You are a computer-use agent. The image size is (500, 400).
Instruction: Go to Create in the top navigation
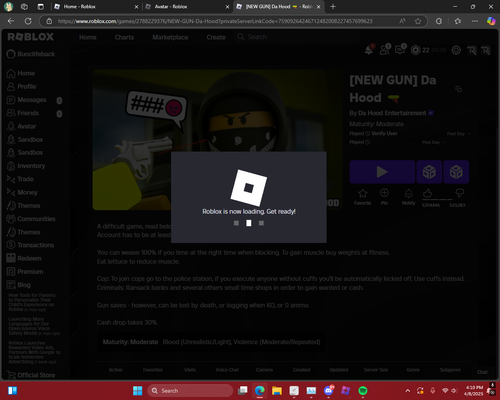click(x=216, y=37)
